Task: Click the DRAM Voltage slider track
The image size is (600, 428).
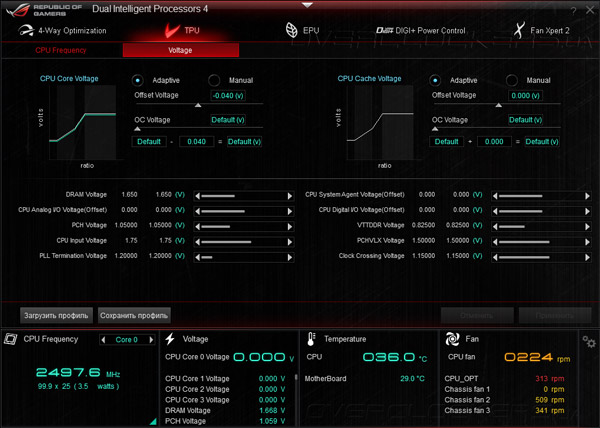Action: [x=244, y=196]
